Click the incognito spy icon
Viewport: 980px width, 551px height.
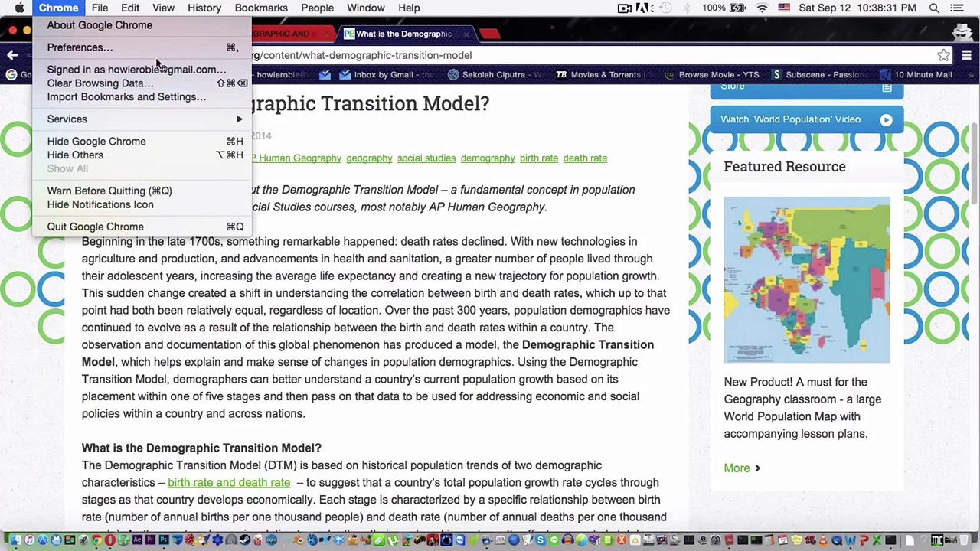pos(962,33)
